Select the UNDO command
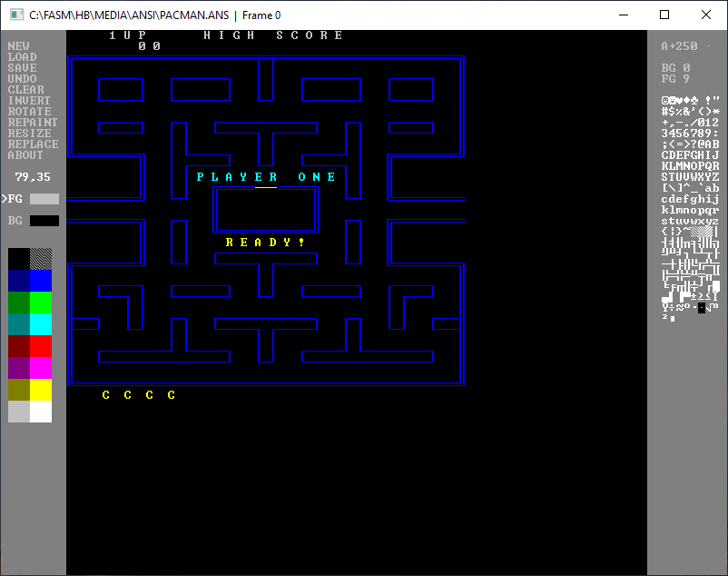Screen dimensions: 728x576 coord(23,78)
